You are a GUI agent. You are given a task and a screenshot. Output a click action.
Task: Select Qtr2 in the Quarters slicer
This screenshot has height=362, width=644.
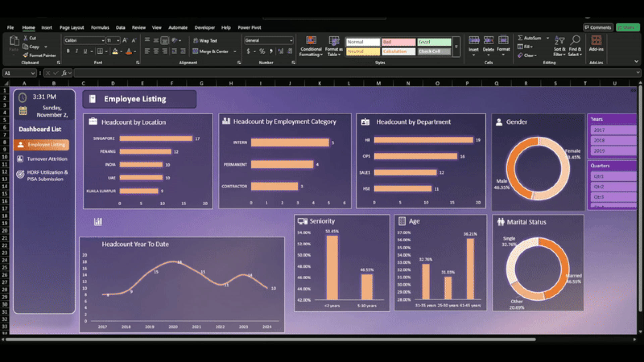pos(613,187)
